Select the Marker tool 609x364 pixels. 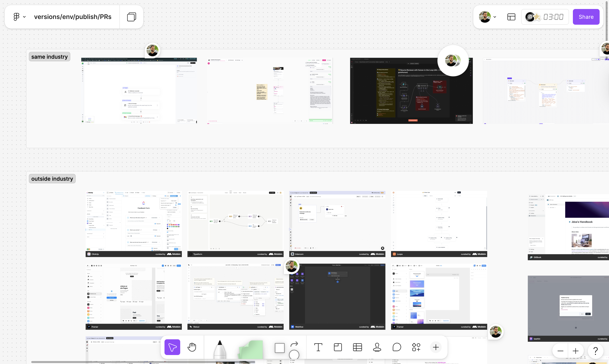click(x=220, y=350)
